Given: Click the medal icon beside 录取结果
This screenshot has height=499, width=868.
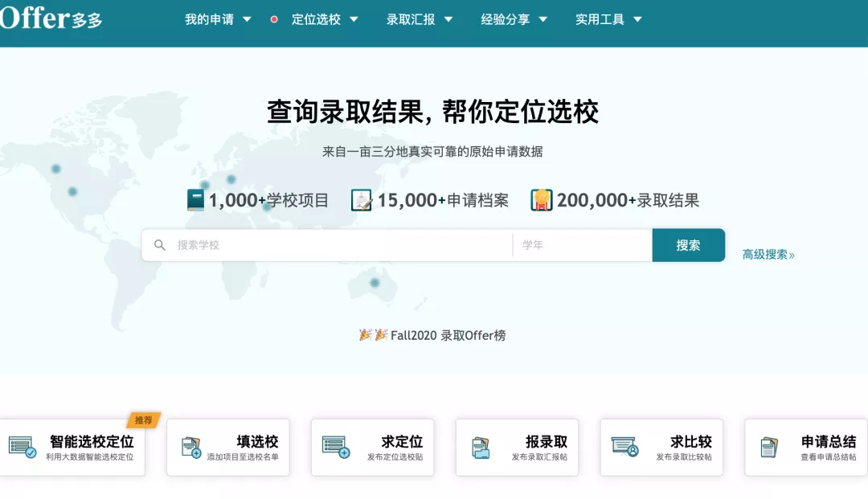Looking at the screenshot, I should click(x=541, y=200).
